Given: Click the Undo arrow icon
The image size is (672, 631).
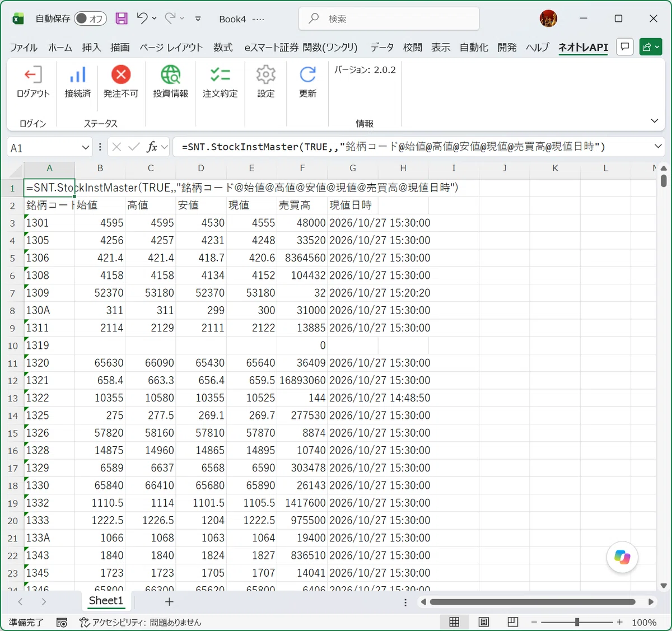Looking at the screenshot, I should 142,18.
